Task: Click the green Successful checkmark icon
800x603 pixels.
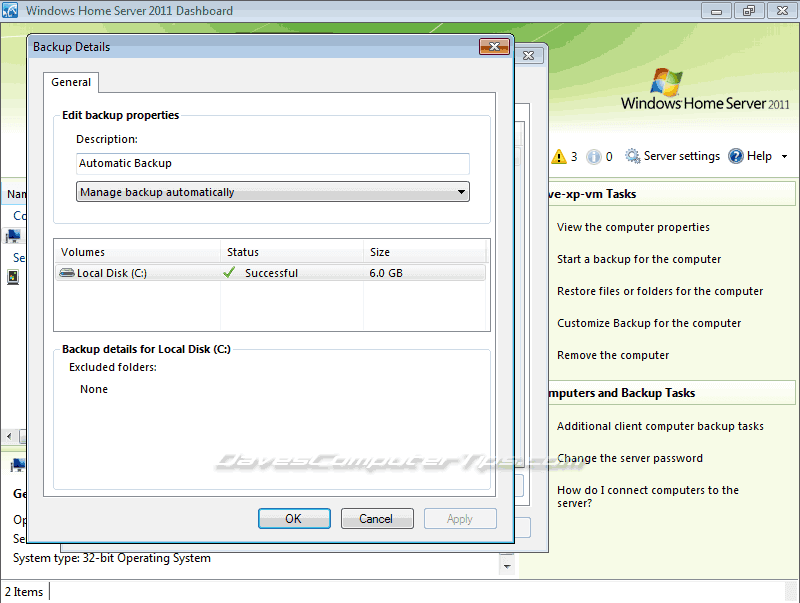Action: (x=230, y=272)
